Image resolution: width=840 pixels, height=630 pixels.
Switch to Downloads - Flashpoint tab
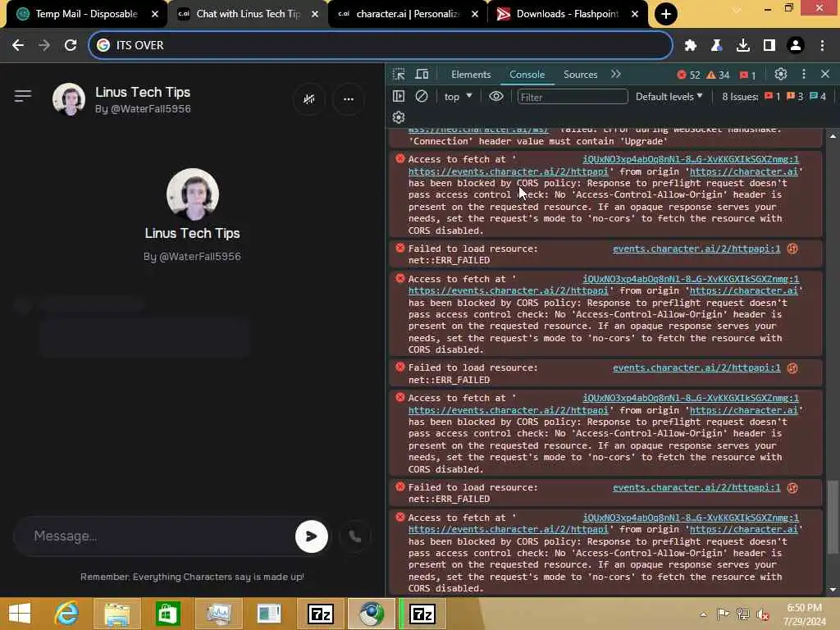coord(567,14)
